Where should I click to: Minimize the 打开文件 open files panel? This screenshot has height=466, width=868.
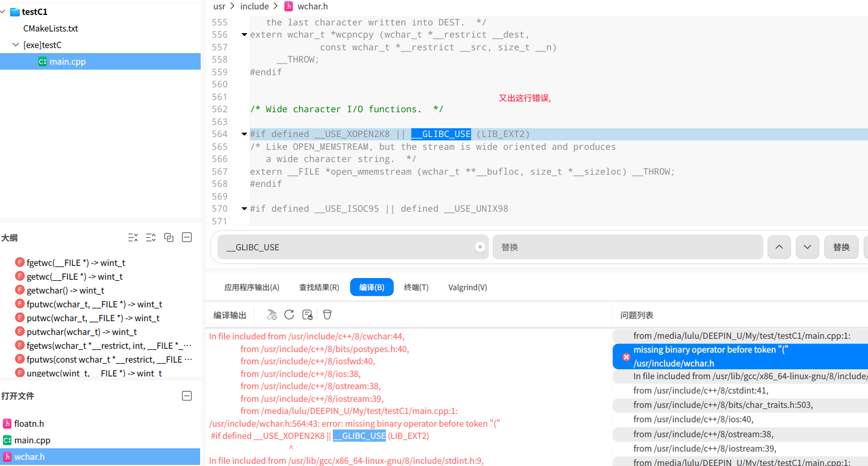(187, 396)
